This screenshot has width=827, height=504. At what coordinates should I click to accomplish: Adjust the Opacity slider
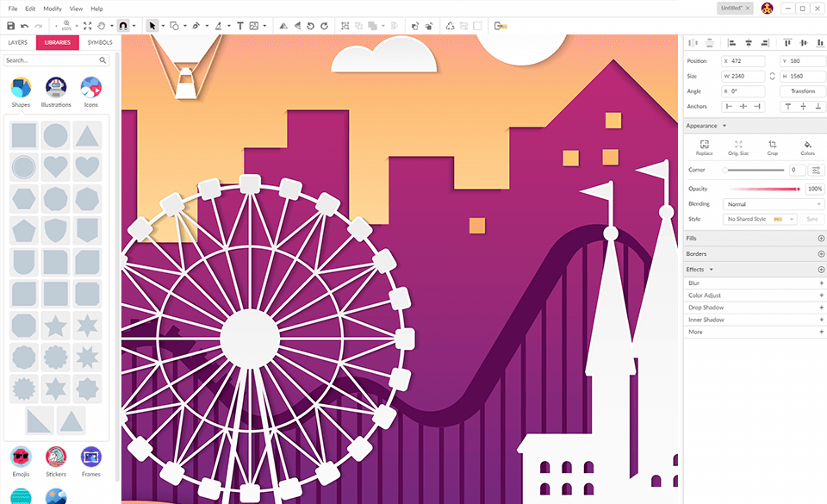[x=764, y=189]
